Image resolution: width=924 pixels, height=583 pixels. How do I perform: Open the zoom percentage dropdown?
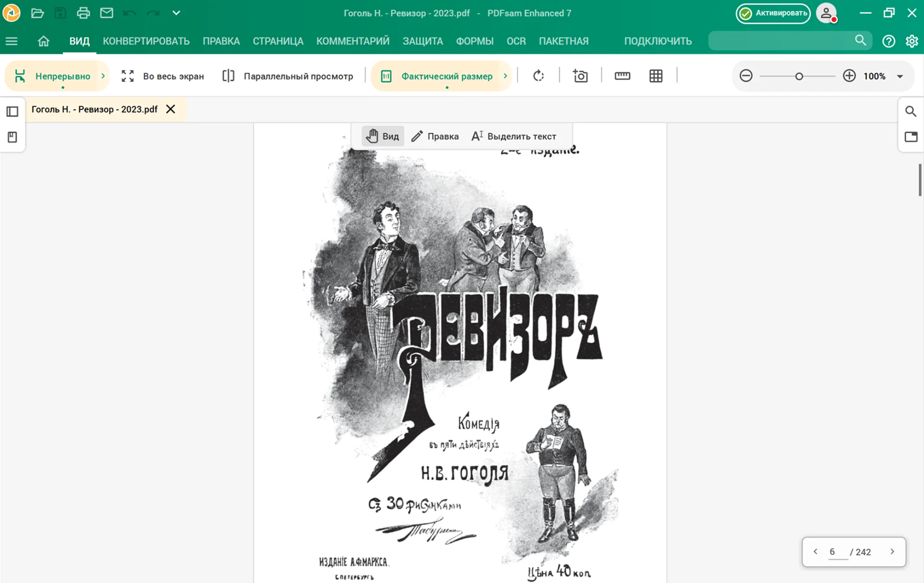(900, 76)
